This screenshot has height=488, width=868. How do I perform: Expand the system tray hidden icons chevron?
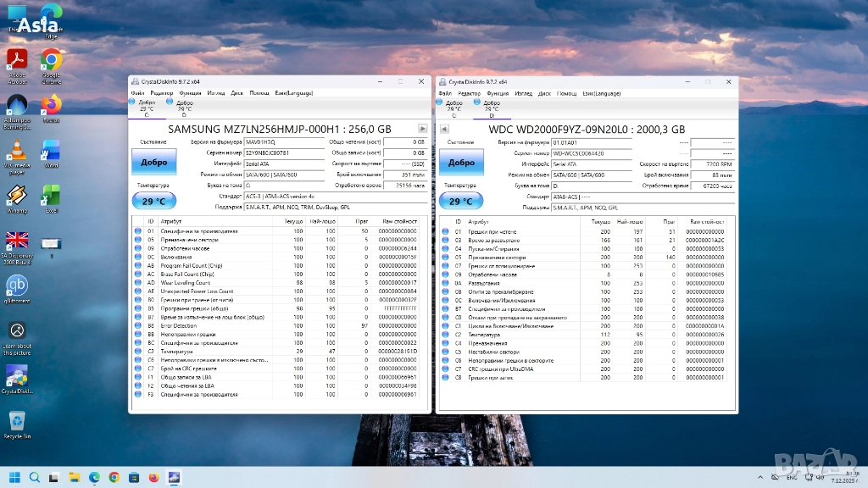762,477
